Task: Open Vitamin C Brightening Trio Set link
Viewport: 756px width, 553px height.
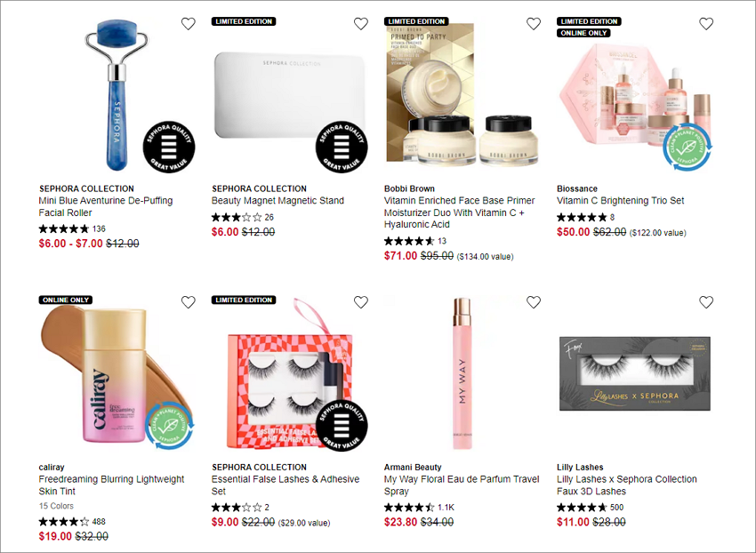Action: pos(620,201)
